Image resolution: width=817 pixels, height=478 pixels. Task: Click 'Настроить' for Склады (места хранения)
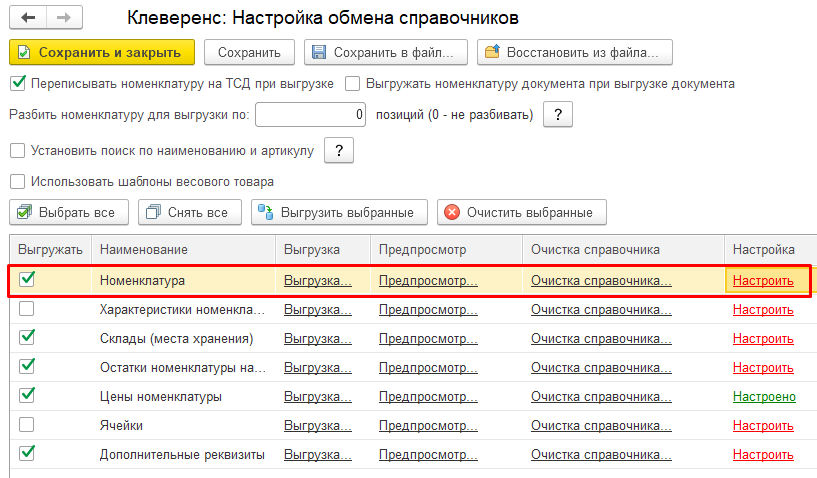click(x=763, y=339)
